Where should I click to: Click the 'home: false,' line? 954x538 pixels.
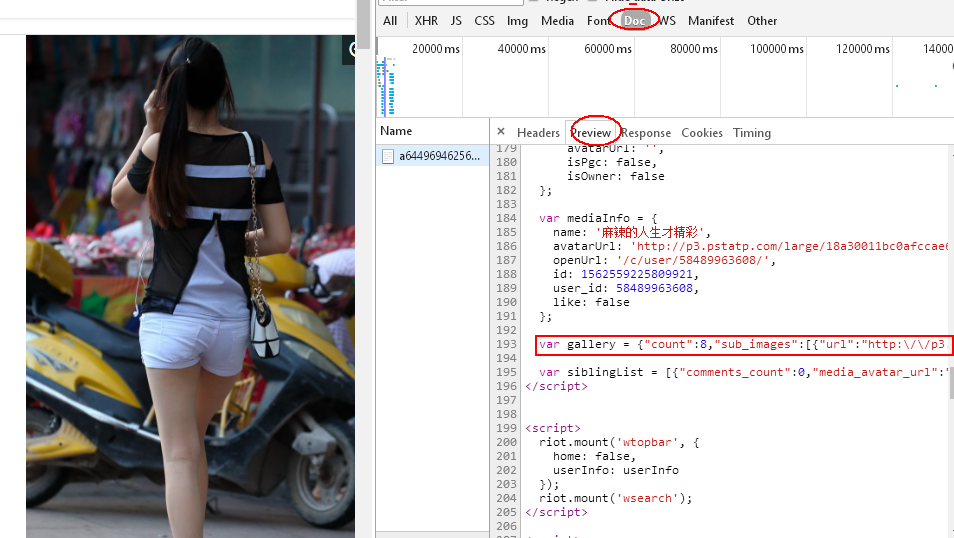(x=594, y=456)
